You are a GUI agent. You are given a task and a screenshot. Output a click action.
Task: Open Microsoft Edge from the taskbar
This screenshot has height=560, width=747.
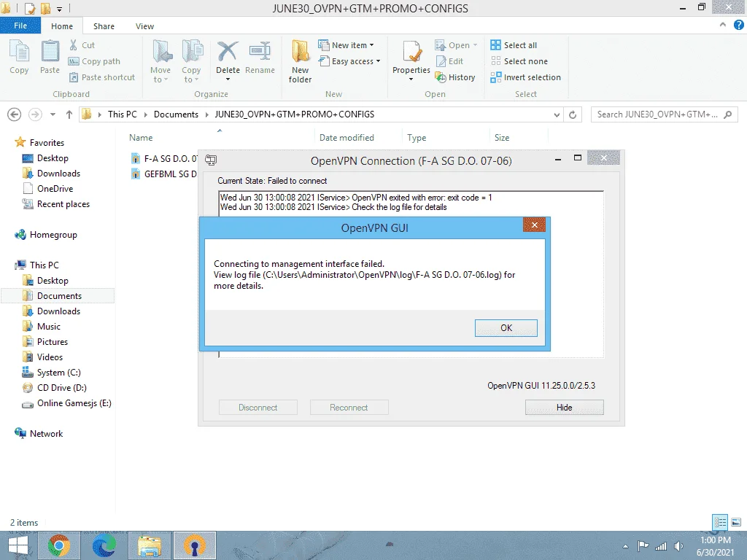pos(104,545)
